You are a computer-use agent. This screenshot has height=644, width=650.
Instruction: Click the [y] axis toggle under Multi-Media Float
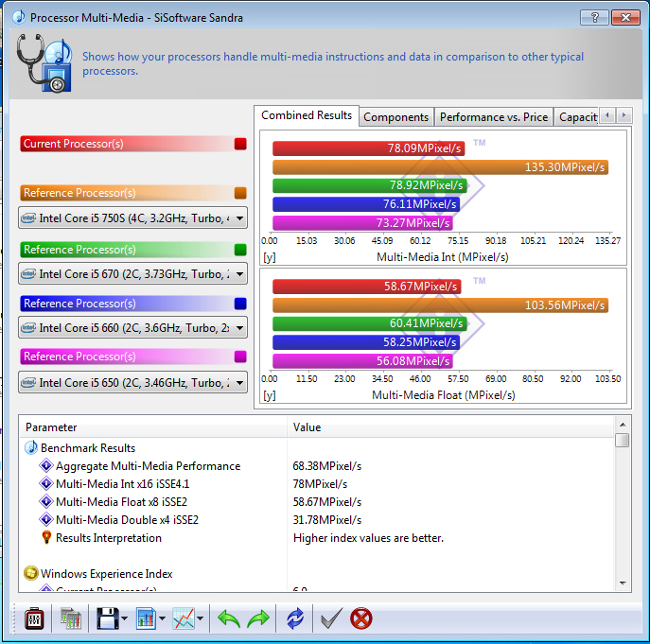pos(270,396)
